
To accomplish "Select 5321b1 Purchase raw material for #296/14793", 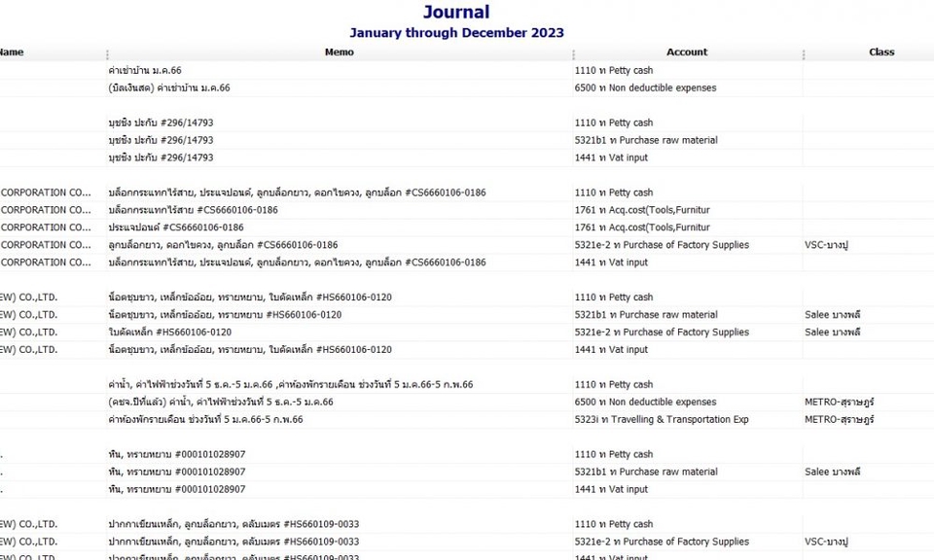I will coord(646,140).
